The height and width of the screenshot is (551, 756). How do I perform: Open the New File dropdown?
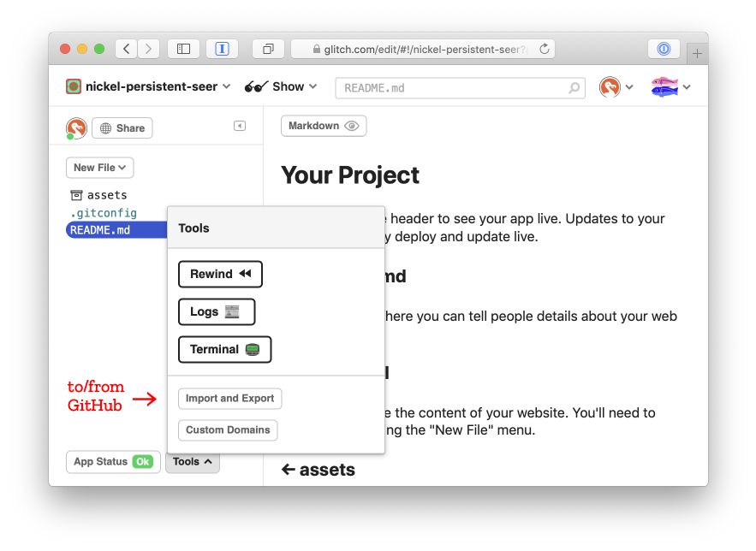100,168
